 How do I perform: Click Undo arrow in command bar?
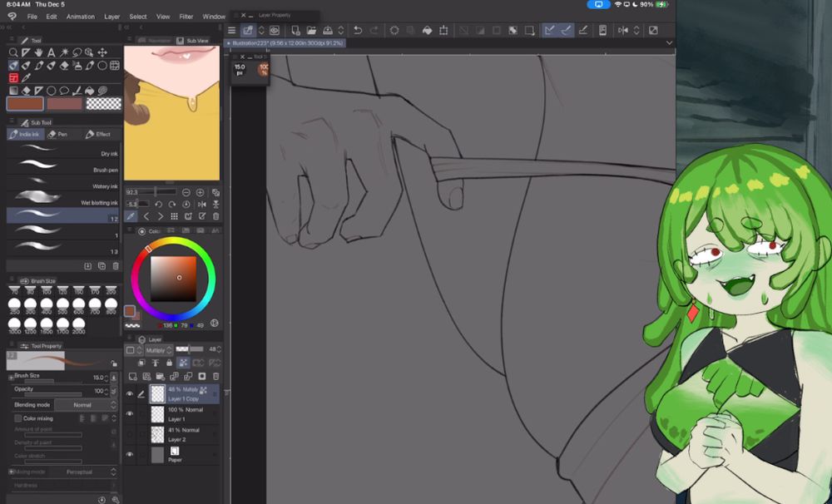point(358,30)
